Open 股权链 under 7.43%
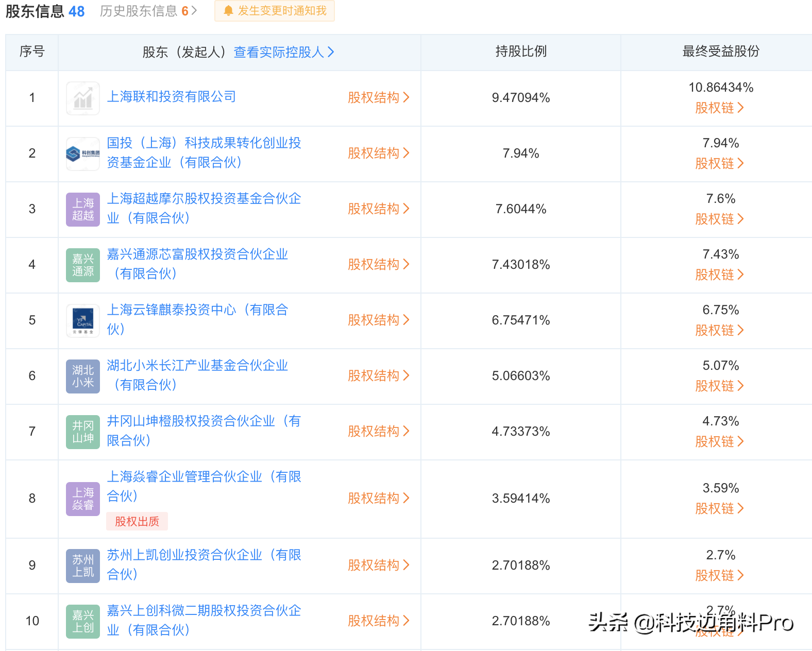The image size is (812, 651). [720, 275]
